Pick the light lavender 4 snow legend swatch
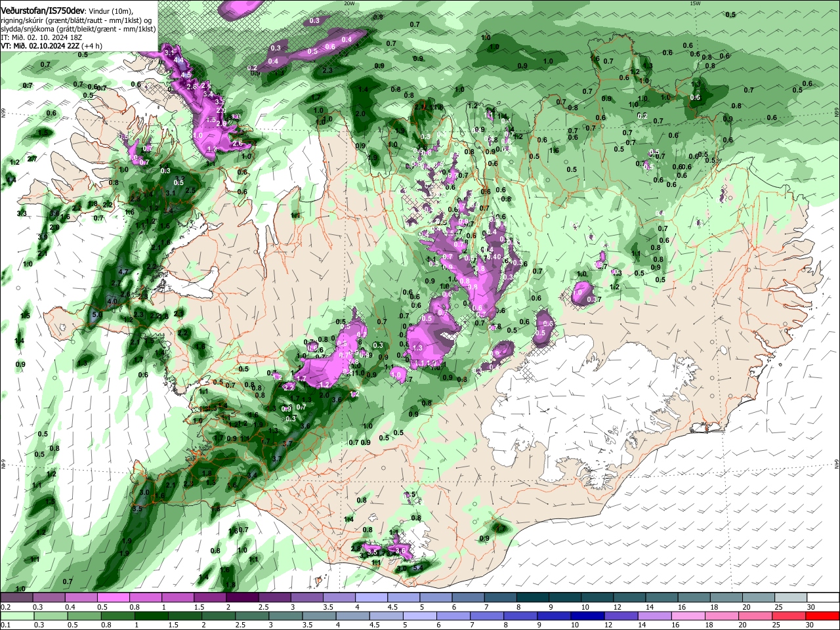 (x=371, y=597)
